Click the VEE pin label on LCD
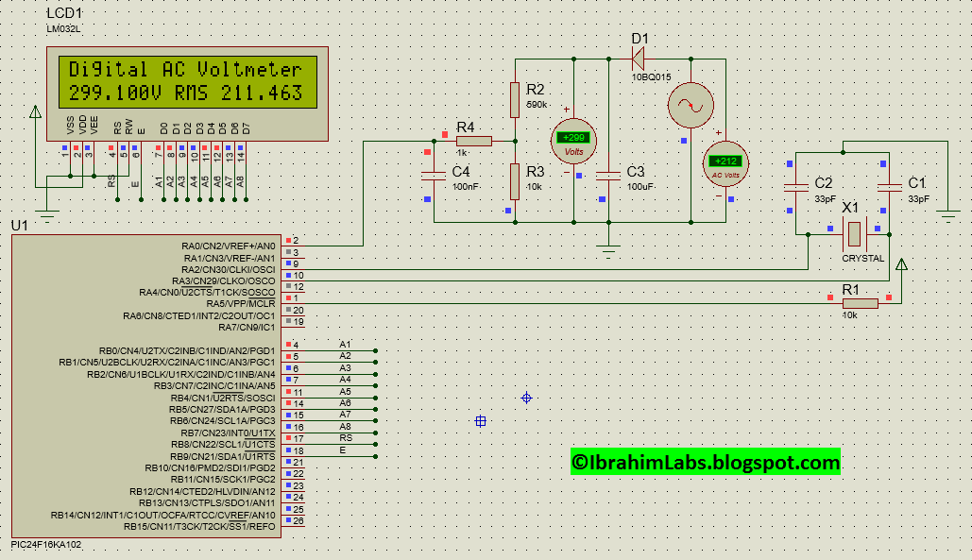The image size is (972, 560). (94, 126)
